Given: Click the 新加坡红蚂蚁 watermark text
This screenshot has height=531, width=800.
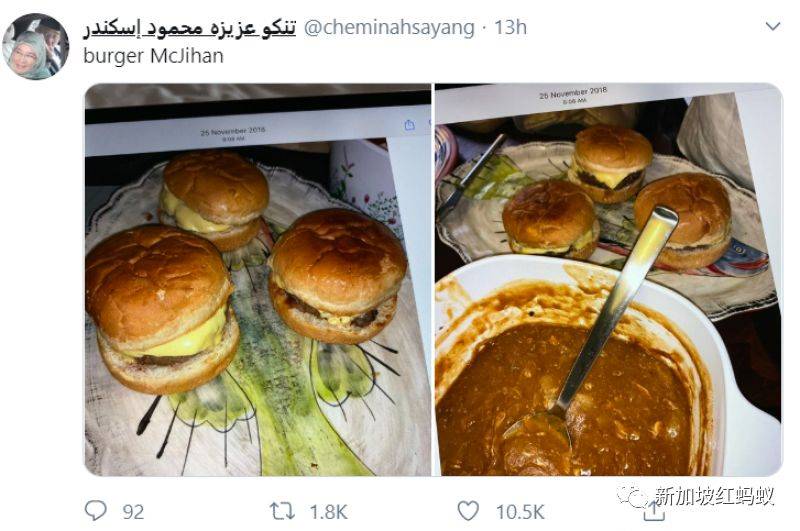Looking at the screenshot, I should pos(714,495).
